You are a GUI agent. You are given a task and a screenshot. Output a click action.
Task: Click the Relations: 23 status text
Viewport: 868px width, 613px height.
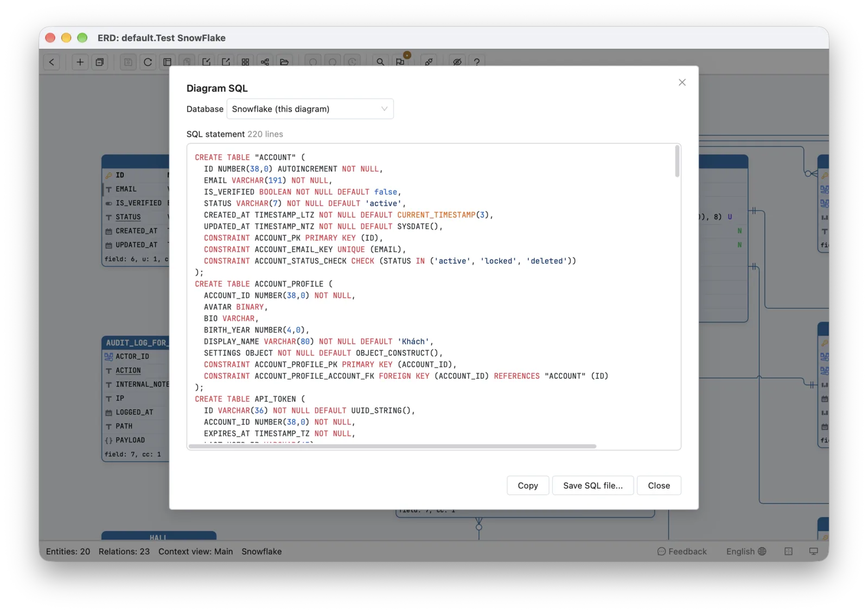(124, 551)
